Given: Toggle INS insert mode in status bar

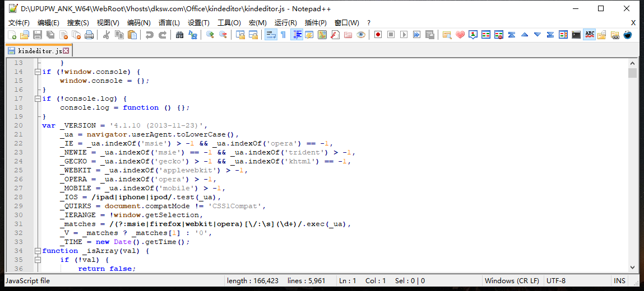Looking at the screenshot, I should click(x=619, y=281).
